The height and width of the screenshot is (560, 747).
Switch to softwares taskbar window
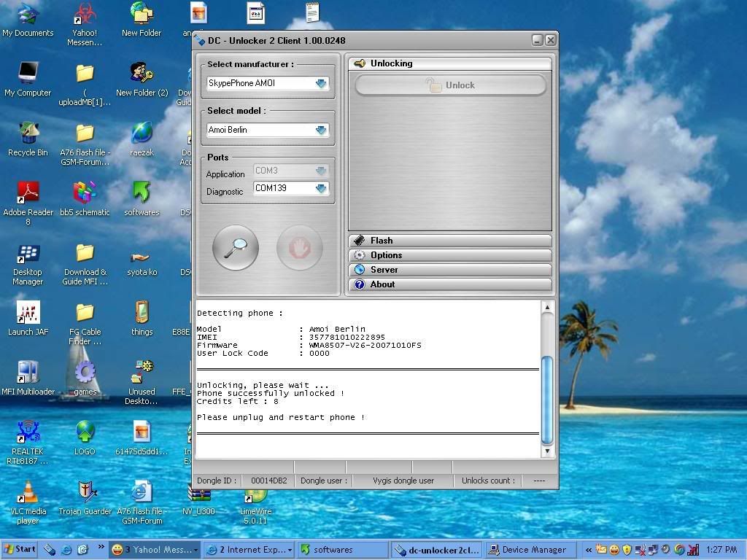[x=343, y=550]
